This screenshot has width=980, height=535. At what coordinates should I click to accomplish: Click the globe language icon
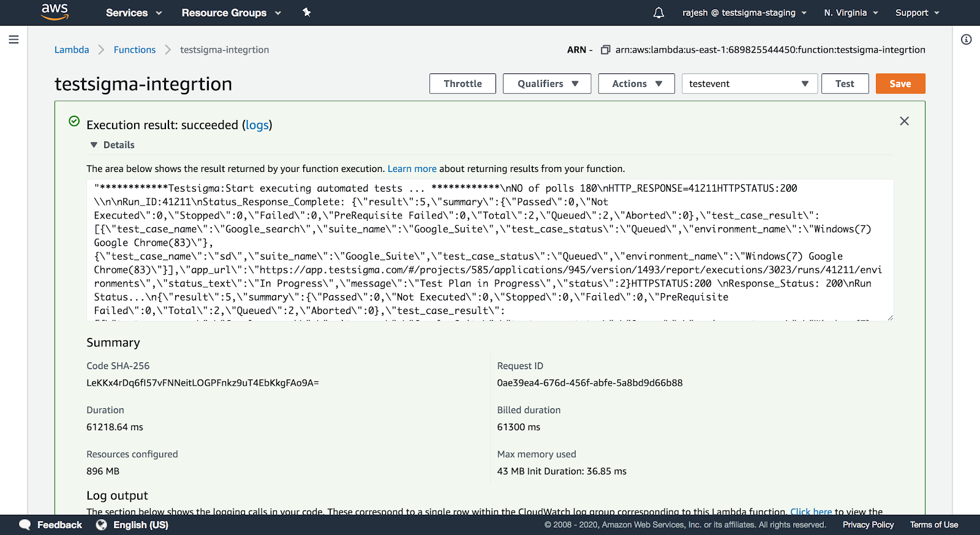[x=102, y=525]
